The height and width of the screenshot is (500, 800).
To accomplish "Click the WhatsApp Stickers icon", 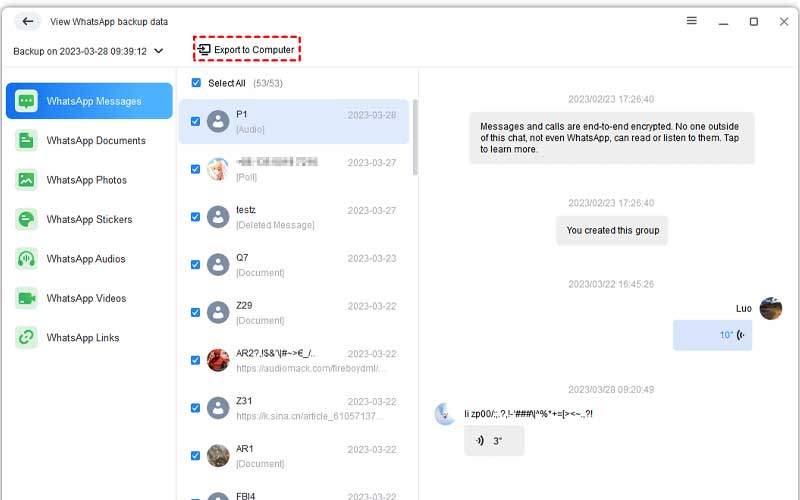I will [26, 219].
